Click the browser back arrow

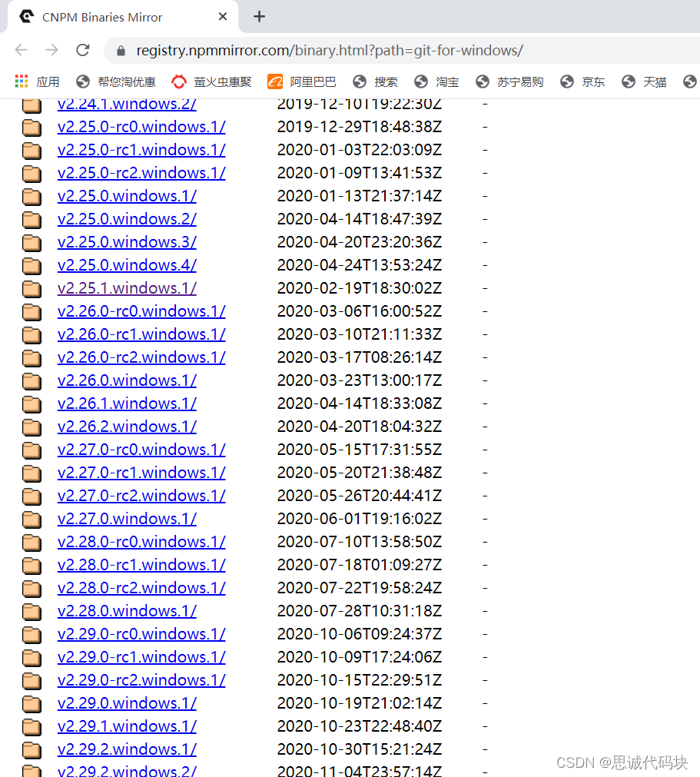click(22, 50)
